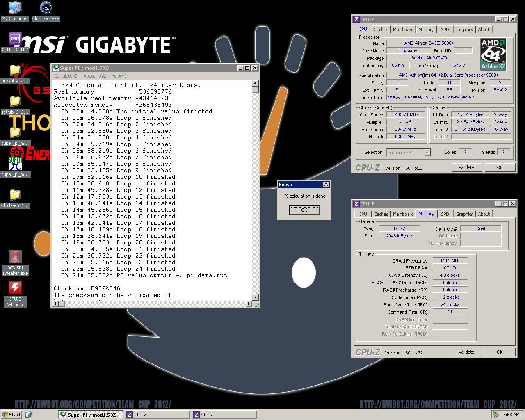The image size is (525, 420).
Task: Select the About tab in the bottom CPU-Z window
Action: (484, 214)
